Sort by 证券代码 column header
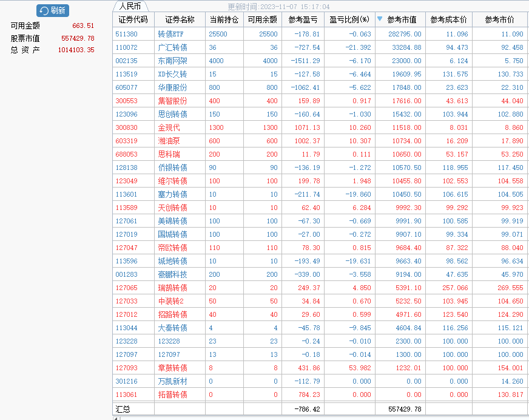 click(133, 20)
